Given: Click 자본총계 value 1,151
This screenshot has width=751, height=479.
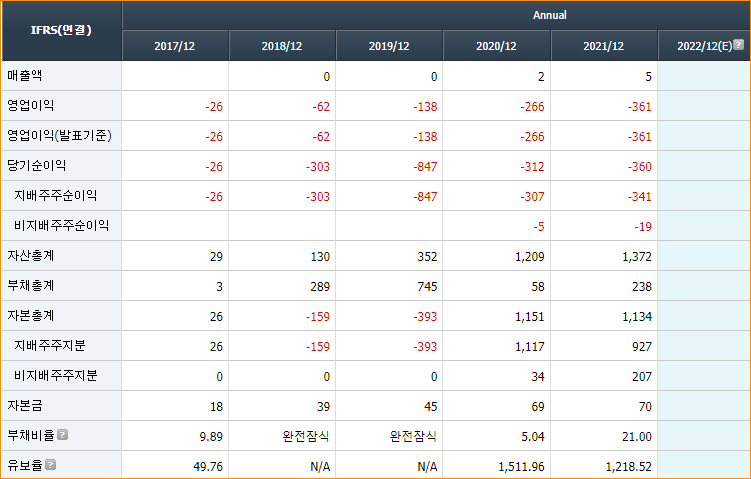Looking at the screenshot, I should [x=530, y=317].
